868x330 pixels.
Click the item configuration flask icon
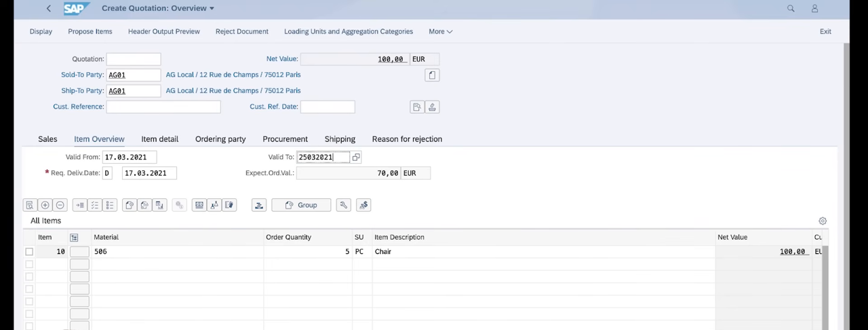click(214, 205)
